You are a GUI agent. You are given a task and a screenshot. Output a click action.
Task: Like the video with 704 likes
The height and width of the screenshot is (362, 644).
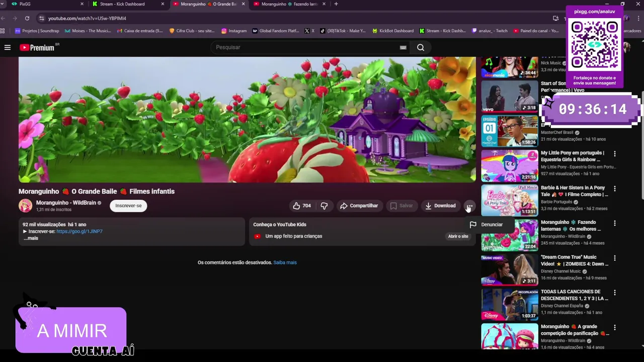coord(302,206)
